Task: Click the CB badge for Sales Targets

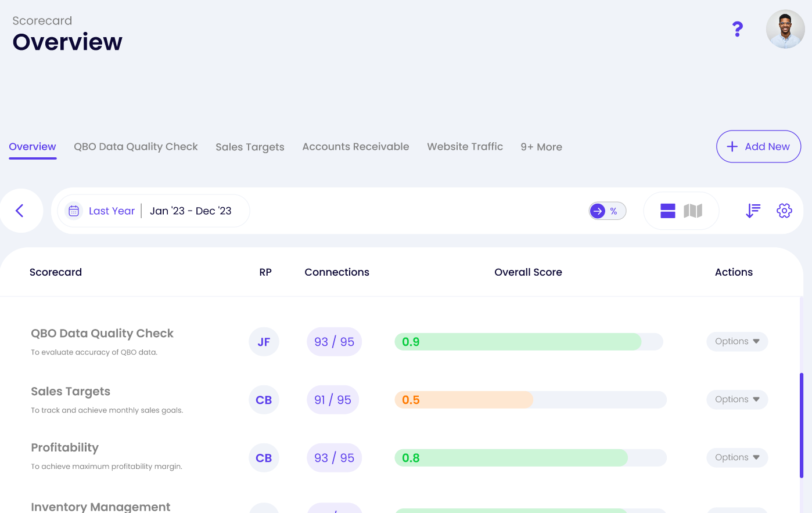Action: (264, 400)
